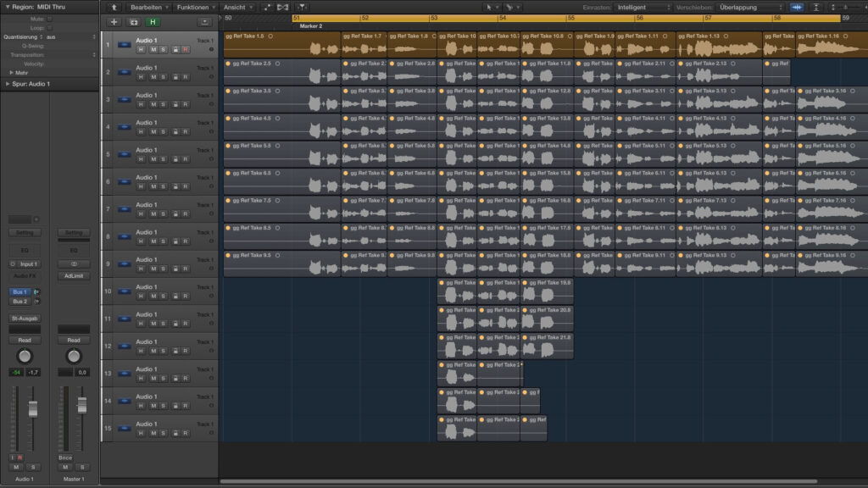Image resolution: width=868 pixels, height=488 pixels.
Task: Enable record on track 8
Action: (x=186, y=241)
